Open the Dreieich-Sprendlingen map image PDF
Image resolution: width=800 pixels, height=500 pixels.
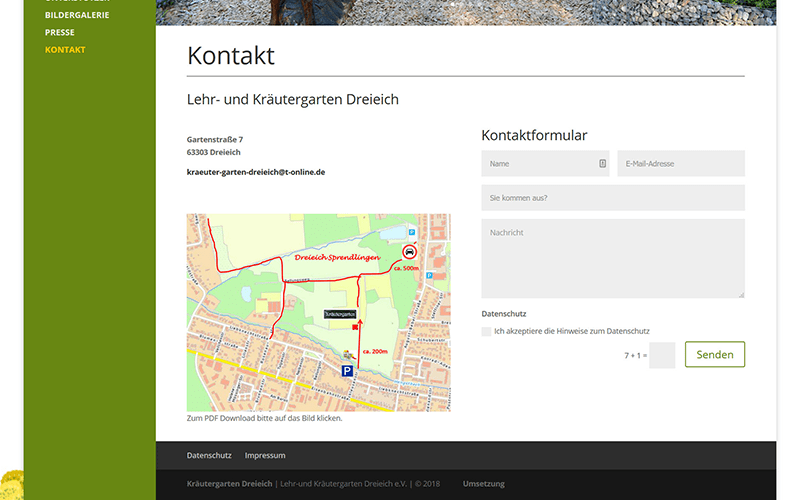pos(318,312)
